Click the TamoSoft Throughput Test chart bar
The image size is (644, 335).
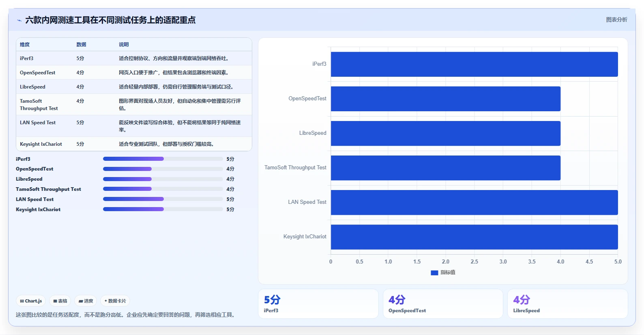(x=446, y=168)
